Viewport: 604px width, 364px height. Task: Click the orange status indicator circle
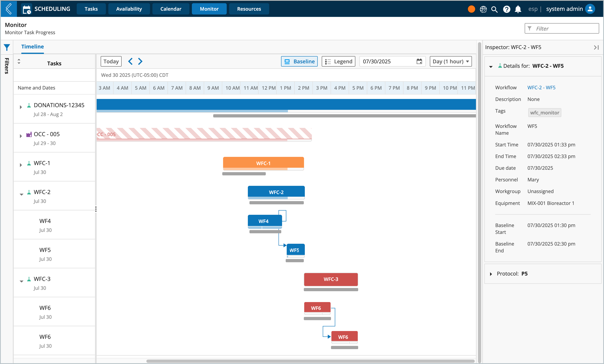tap(471, 9)
